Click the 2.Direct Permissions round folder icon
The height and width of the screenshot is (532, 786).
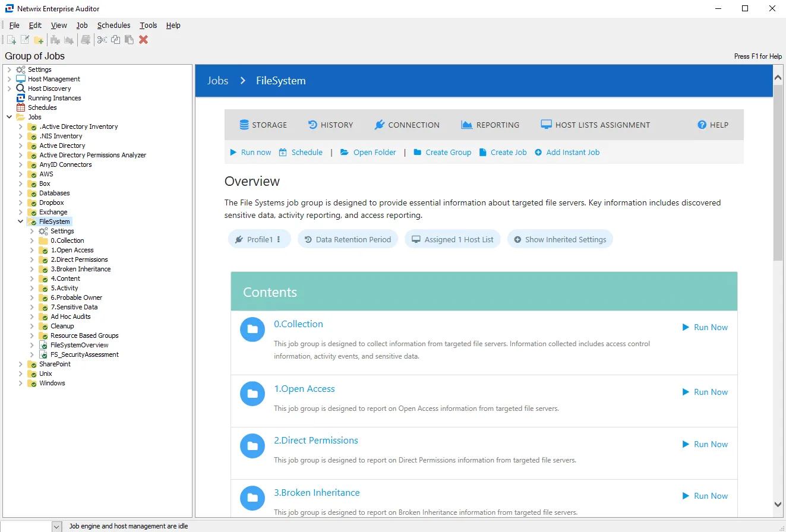click(x=252, y=446)
